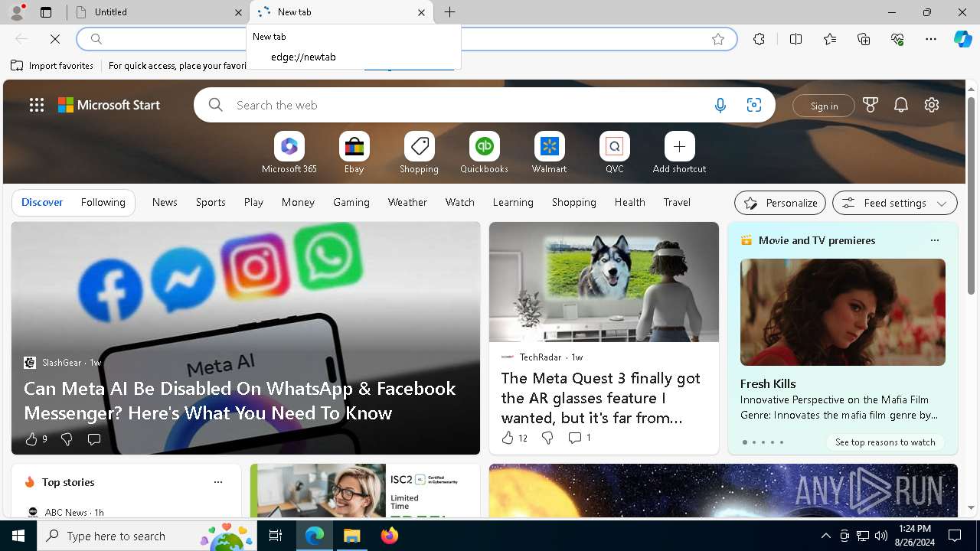Select the Discover feed tab

point(42,203)
